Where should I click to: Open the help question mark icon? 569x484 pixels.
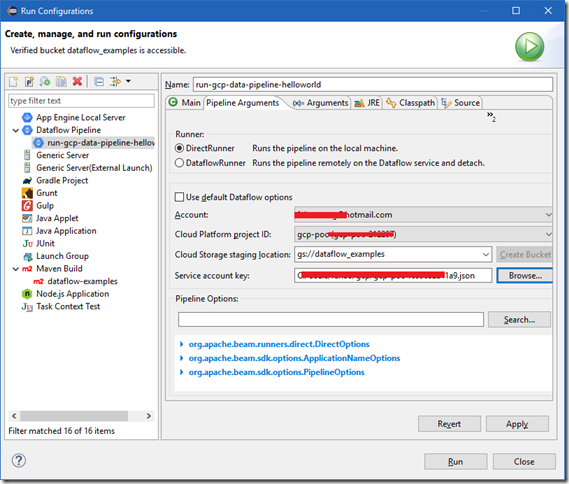pyautogui.click(x=19, y=460)
